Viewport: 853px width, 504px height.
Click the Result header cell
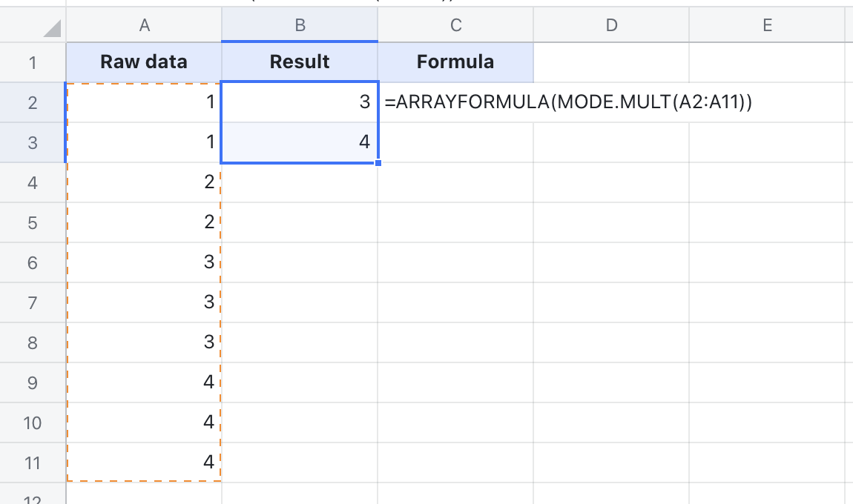coord(300,62)
